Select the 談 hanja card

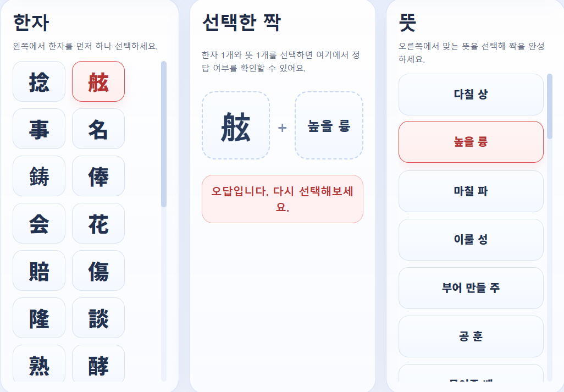pyautogui.click(x=98, y=318)
